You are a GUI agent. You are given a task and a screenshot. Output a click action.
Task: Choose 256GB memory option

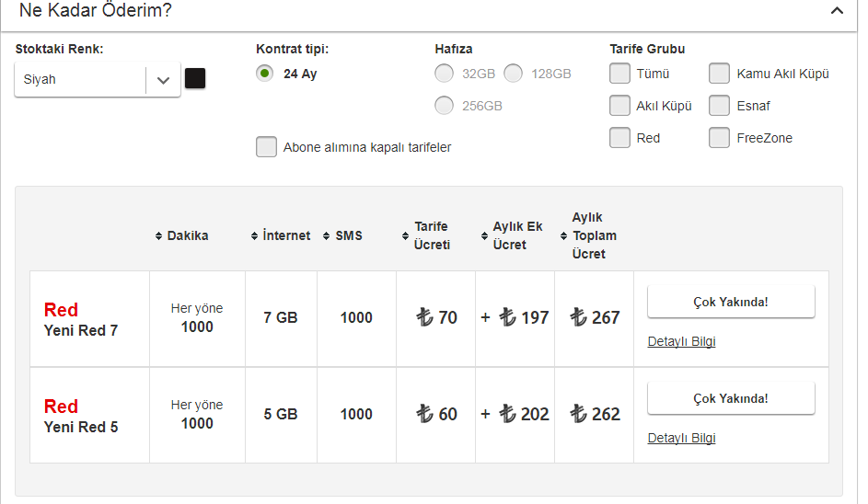[x=444, y=106]
